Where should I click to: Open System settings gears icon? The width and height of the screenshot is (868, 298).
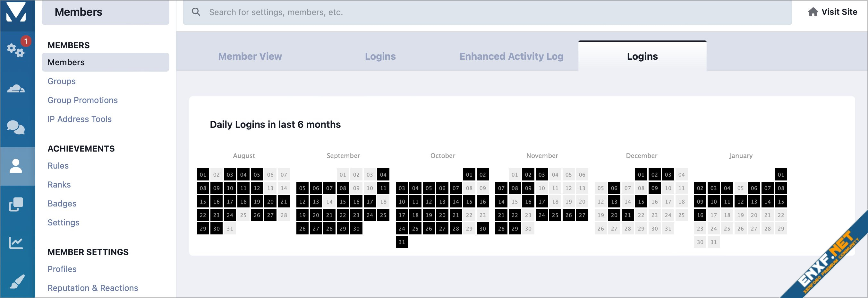(16, 50)
